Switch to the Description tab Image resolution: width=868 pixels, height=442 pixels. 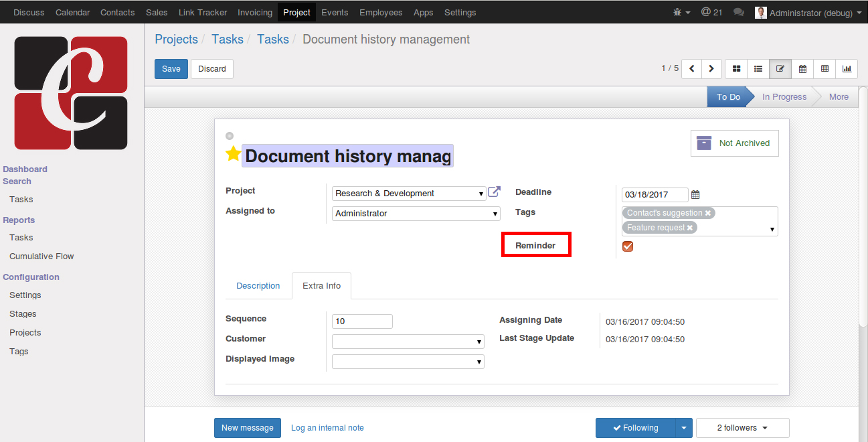(x=258, y=286)
